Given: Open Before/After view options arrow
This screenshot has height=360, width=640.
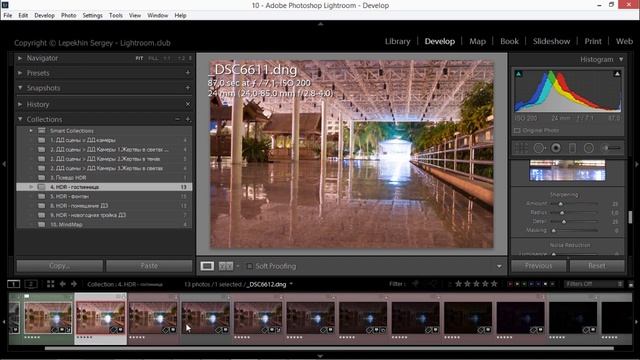Looking at the screenshot, I should [238, 266].
